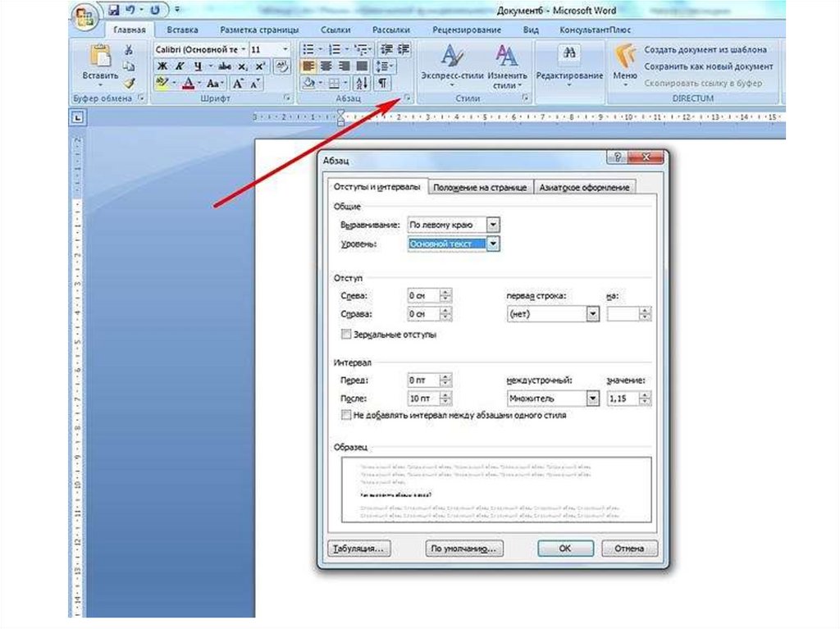Image resolution: width=840 pixels, height=629 pixels.
Task: Align text to the right
Action: tap(344, 66)
